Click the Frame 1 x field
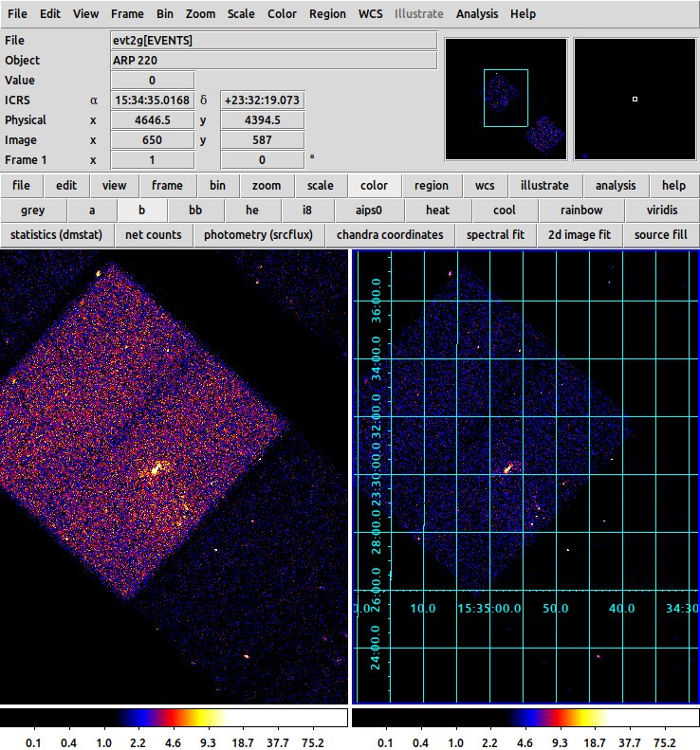The width and height of the screenshot is (700, 750). tap(153, 159)
